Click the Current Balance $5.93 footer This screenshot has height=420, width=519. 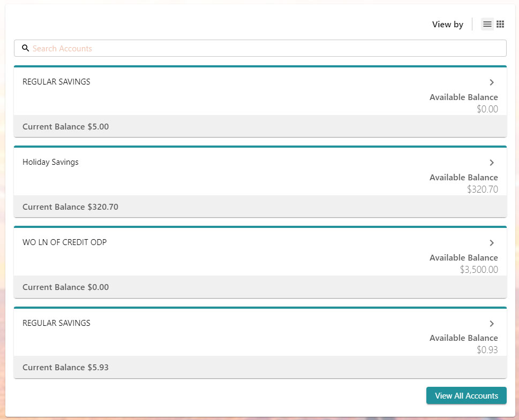pyautogui.click(x=65, y=368)
